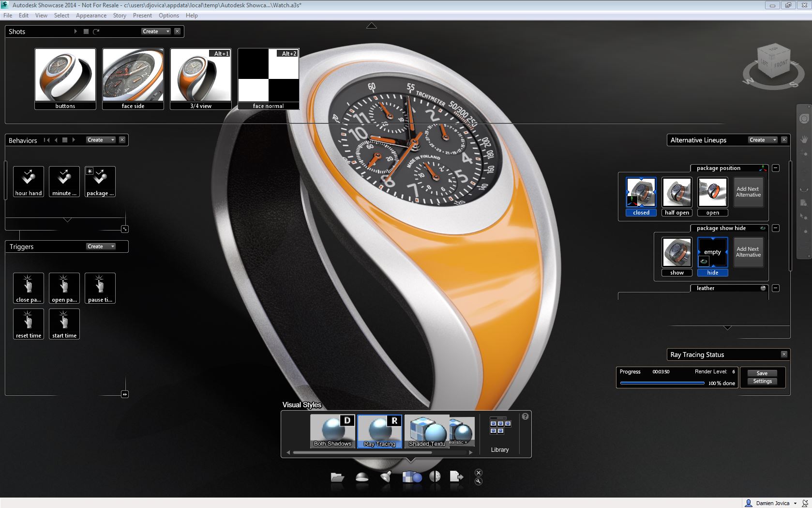This screenshot has width=812, height=508.
Task: Open the Story menu in the menu bar
Action: (x=119, y=15)
